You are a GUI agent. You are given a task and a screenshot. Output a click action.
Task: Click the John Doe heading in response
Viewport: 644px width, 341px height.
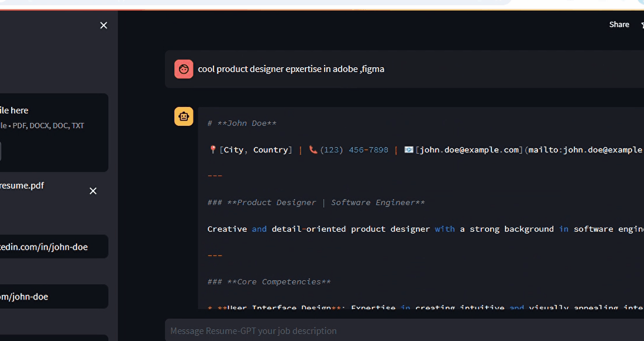coord(242,123)
